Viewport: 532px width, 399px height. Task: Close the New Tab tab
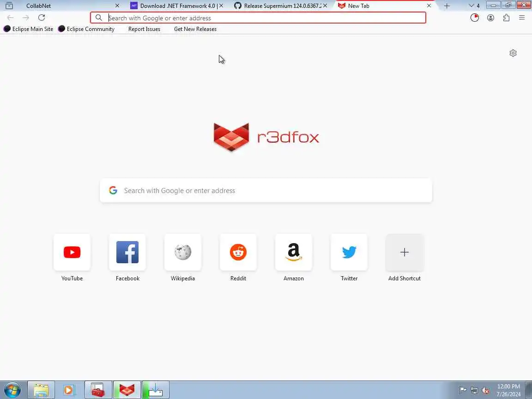point(429,6)
